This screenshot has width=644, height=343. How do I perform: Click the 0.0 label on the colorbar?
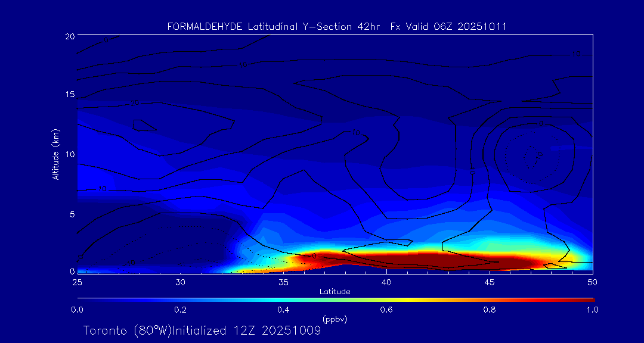77,310
